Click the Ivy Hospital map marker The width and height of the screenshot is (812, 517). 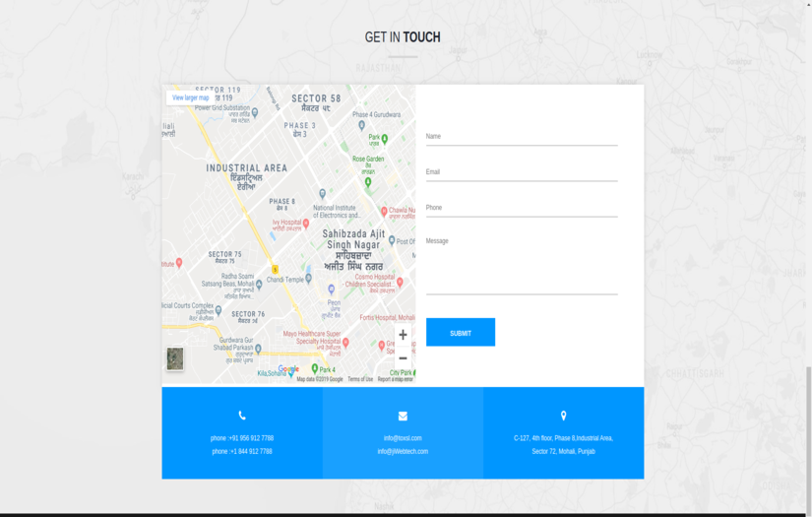[306, 224]
